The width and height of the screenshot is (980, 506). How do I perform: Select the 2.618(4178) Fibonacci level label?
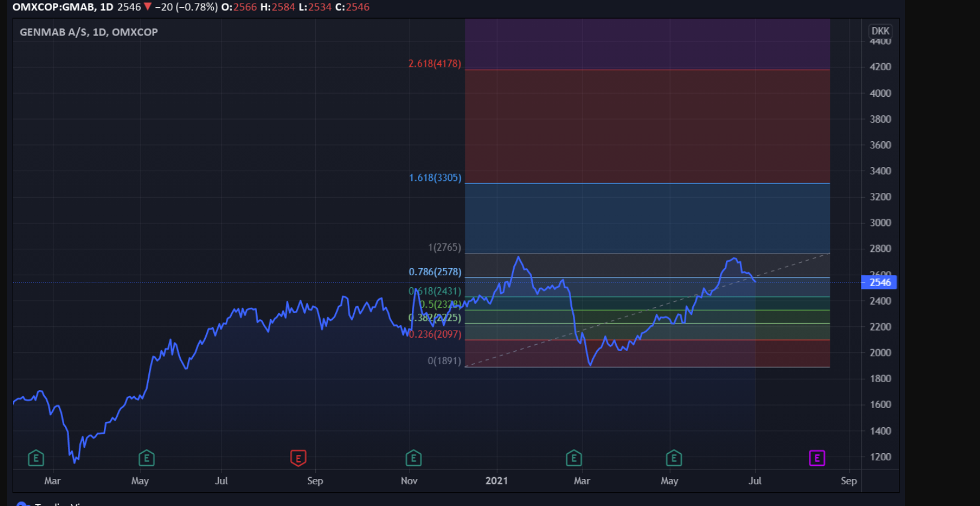coord(435,64)
